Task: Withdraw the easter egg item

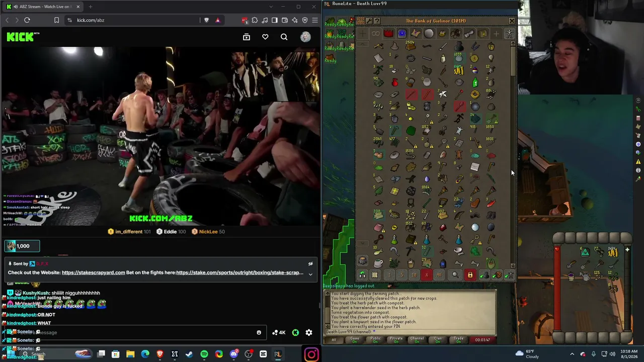Action: [475, 71]
